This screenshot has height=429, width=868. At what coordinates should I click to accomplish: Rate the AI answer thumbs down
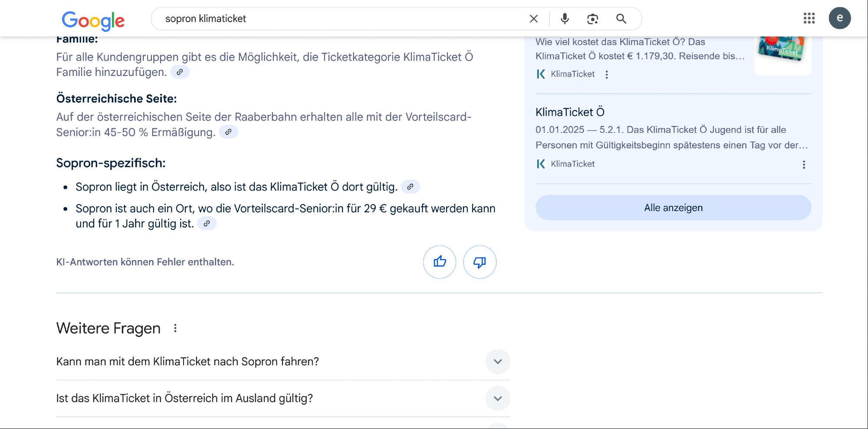480,262
